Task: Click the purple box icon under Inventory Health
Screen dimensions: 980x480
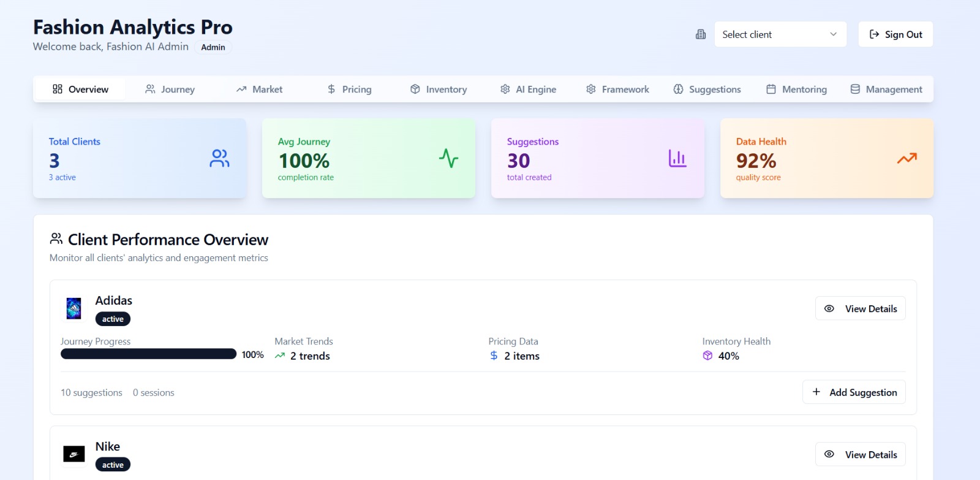Action: click(707, 356)
